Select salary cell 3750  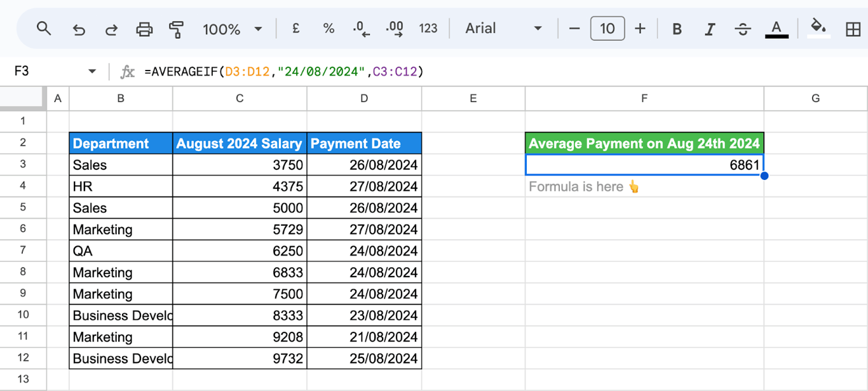click(240, 165)
